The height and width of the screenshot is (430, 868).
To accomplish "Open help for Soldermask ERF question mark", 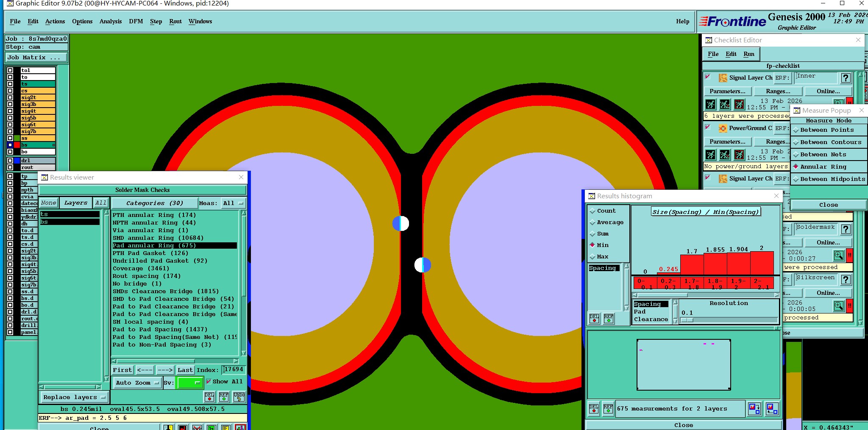I will pos(846,229).
